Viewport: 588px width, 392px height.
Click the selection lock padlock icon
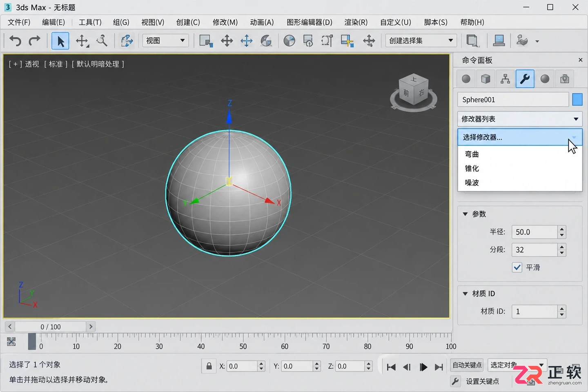click(x=209, y=366)
